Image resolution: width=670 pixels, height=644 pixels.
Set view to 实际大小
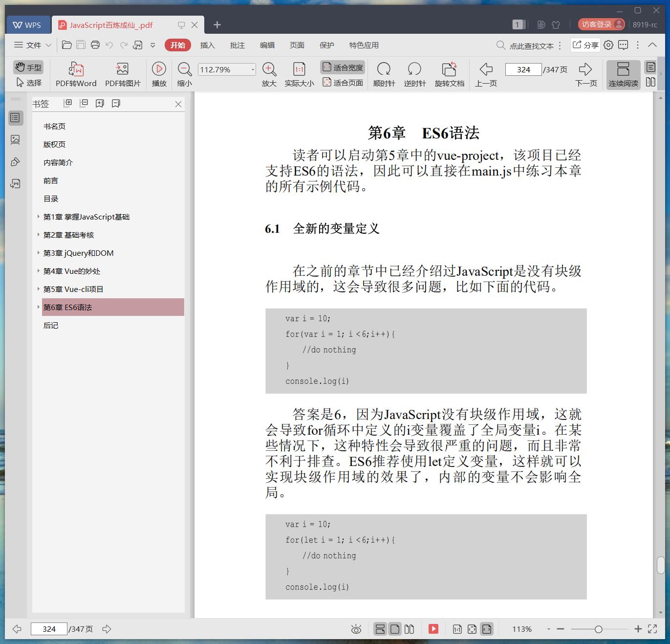coord(299,74)
